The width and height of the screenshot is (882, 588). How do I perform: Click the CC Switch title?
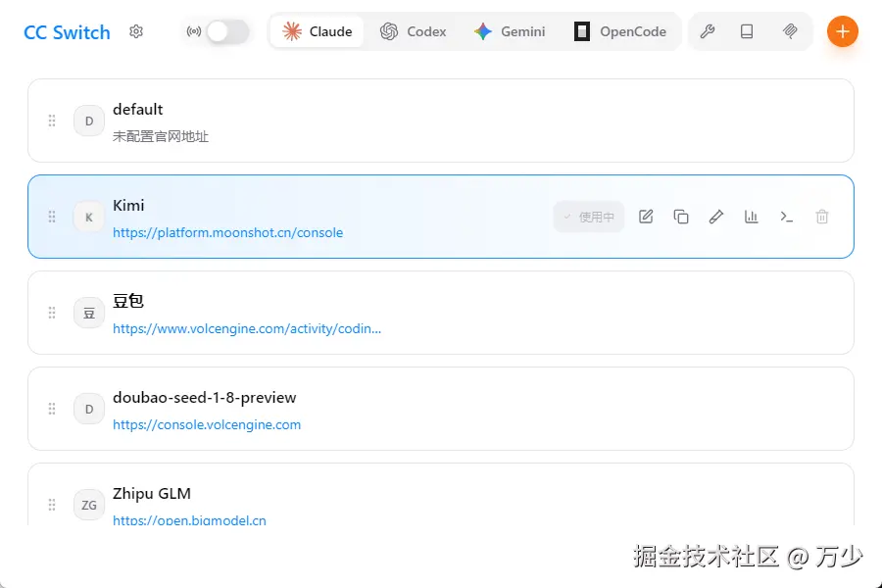point(67,32)
